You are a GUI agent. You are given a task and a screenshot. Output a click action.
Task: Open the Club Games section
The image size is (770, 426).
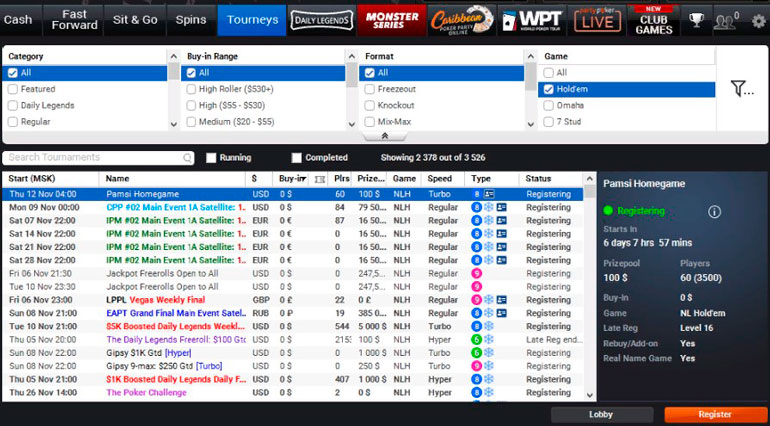(x=654, y=19)
